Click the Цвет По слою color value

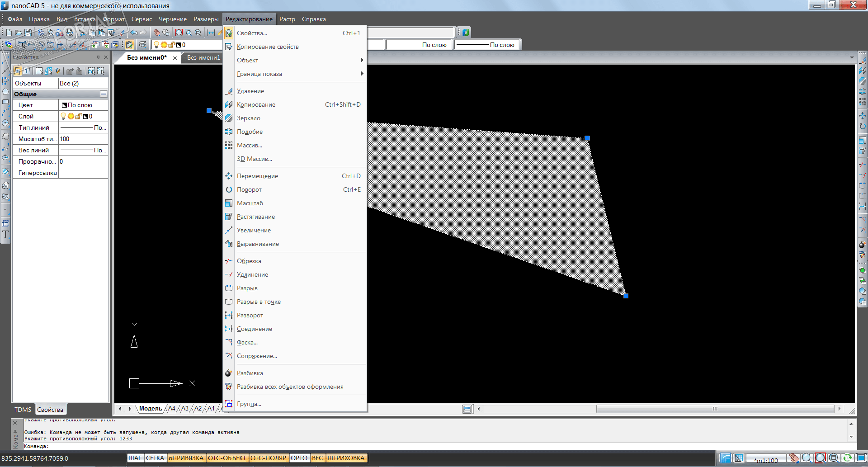tap(83, 105)
